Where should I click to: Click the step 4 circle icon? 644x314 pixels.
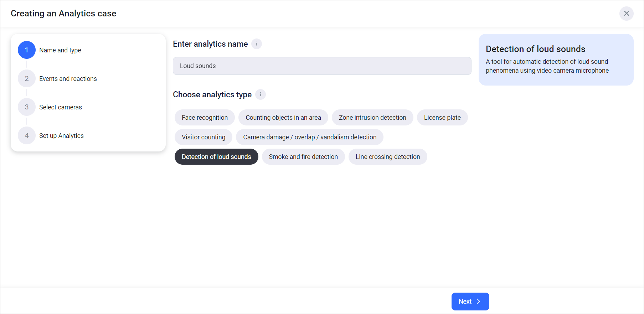tap(27, 135)
